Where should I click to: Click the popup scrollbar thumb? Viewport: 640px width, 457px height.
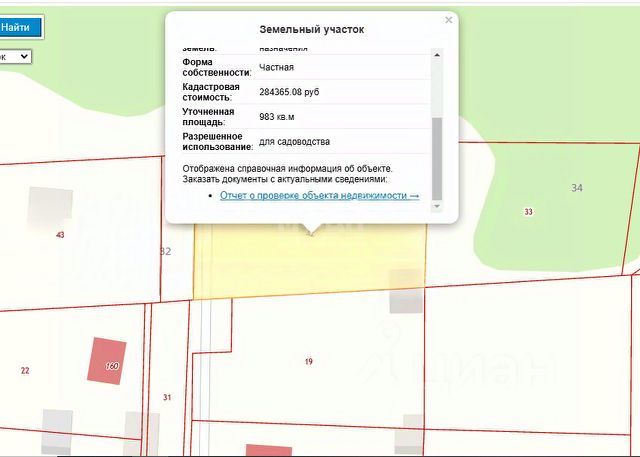(x=437, y=159)
